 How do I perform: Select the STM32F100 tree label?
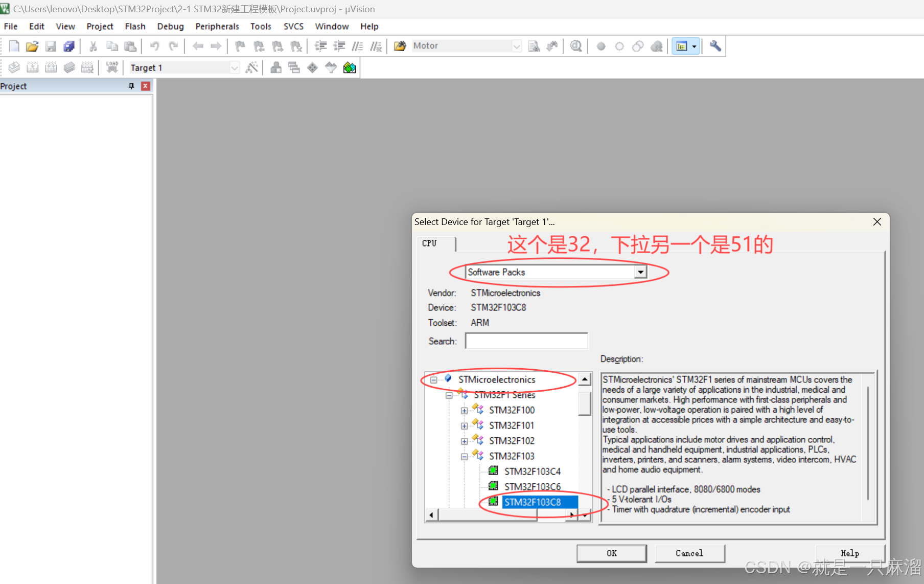pyautogui.click(x=512, y=410)
